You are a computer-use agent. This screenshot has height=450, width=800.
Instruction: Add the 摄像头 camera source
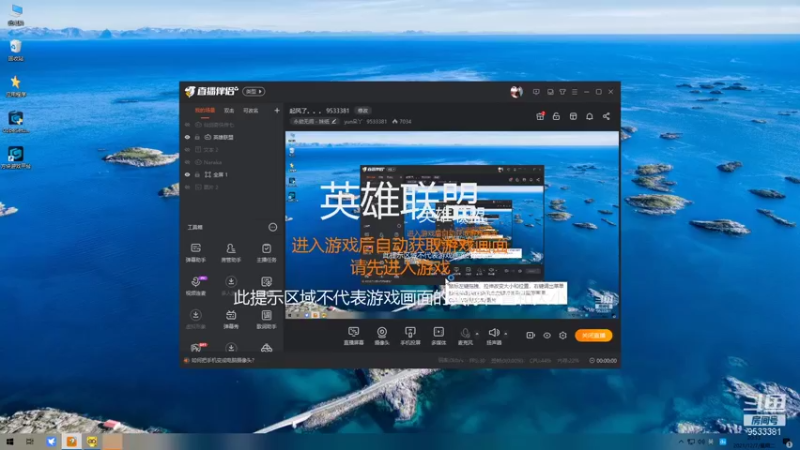coord(382,336)
